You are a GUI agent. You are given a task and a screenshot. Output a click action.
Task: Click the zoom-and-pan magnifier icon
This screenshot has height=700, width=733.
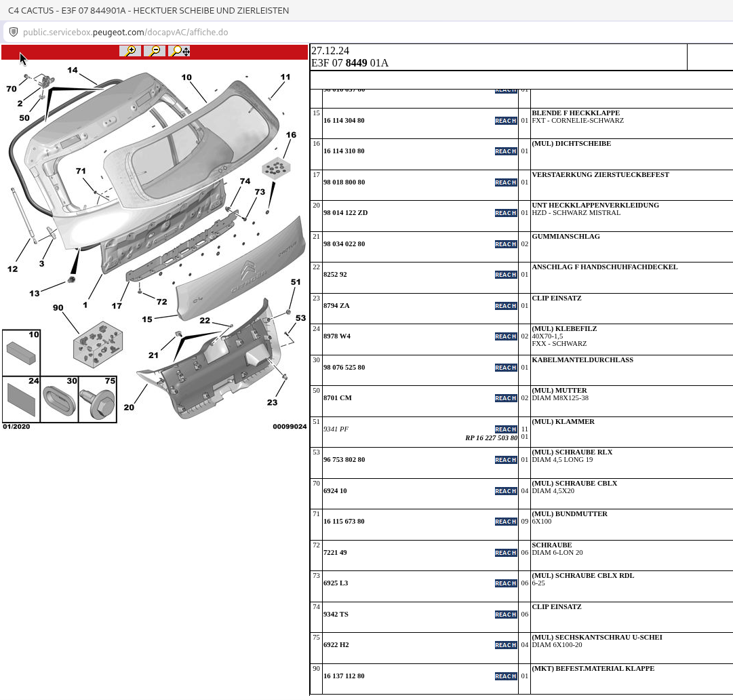pyautogui.click(x=179, y=51)
